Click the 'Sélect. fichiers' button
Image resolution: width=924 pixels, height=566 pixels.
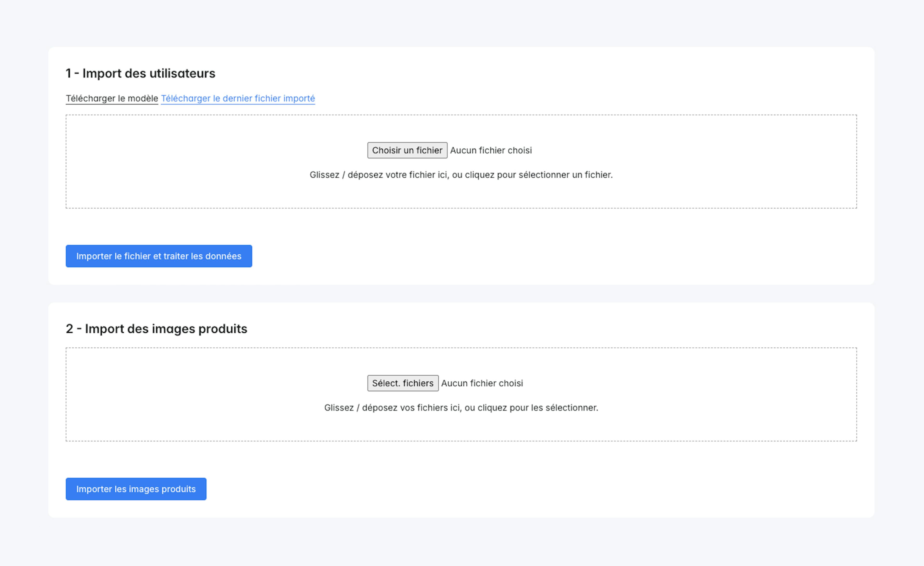click(x=403, y=383)
